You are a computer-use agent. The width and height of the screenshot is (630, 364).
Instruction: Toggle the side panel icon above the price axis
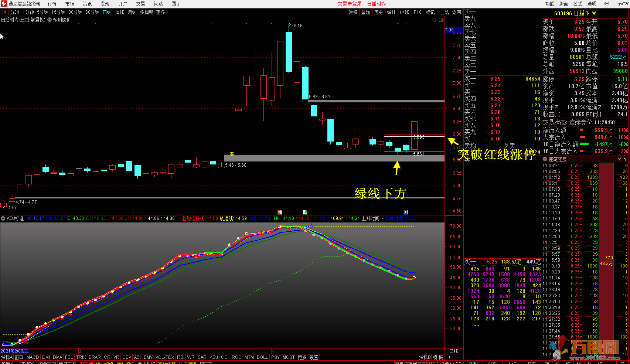(x=441, y=20)
